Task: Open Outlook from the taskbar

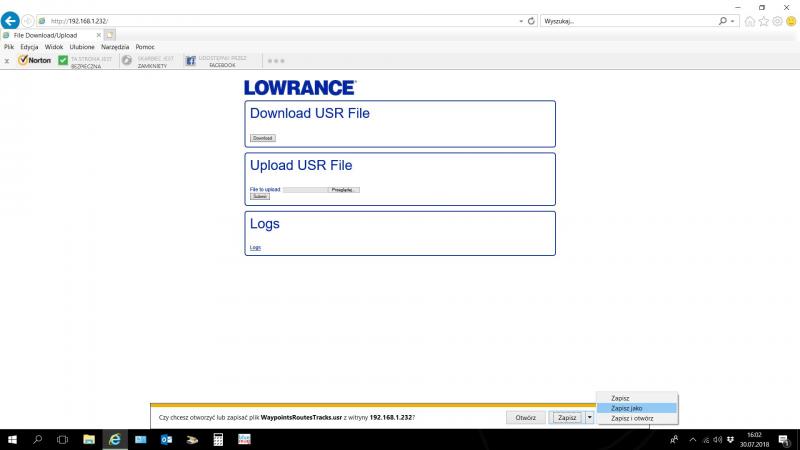Action: point(166,439)
